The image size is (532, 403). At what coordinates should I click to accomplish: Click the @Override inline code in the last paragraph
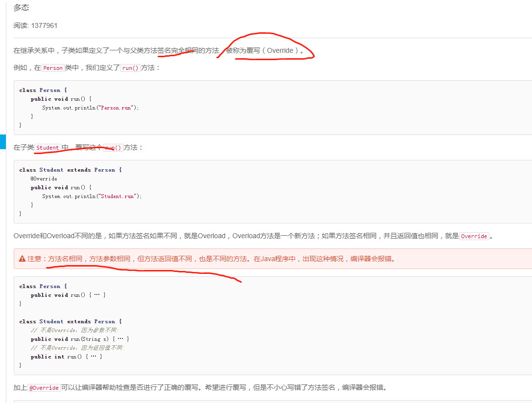click(x=44, y=388)
